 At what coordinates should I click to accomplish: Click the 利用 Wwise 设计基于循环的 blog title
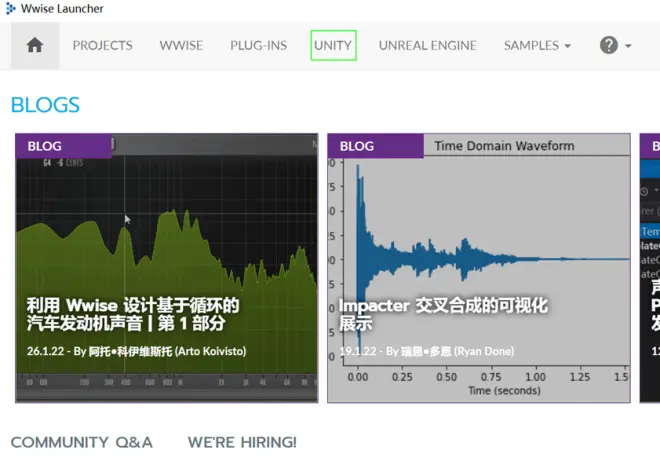tap(133, 314)
